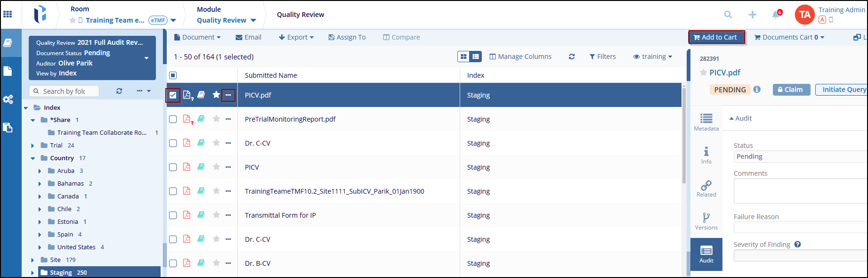Toggle the select-all checkbox in header
This screenshot has width=868, height=278.
[173, 75]
